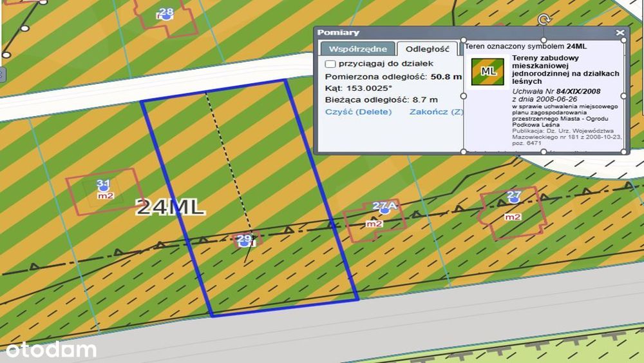Click the ML zoning legend swatch

[488, 72]
